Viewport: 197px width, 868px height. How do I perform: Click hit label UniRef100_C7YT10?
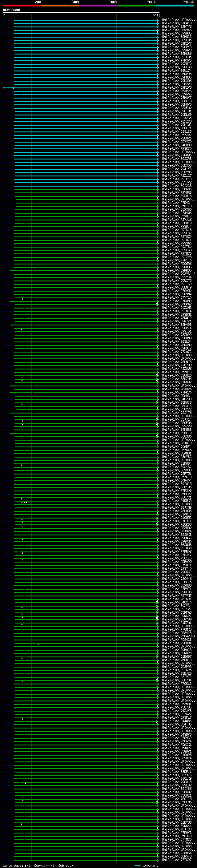(177, 297)
